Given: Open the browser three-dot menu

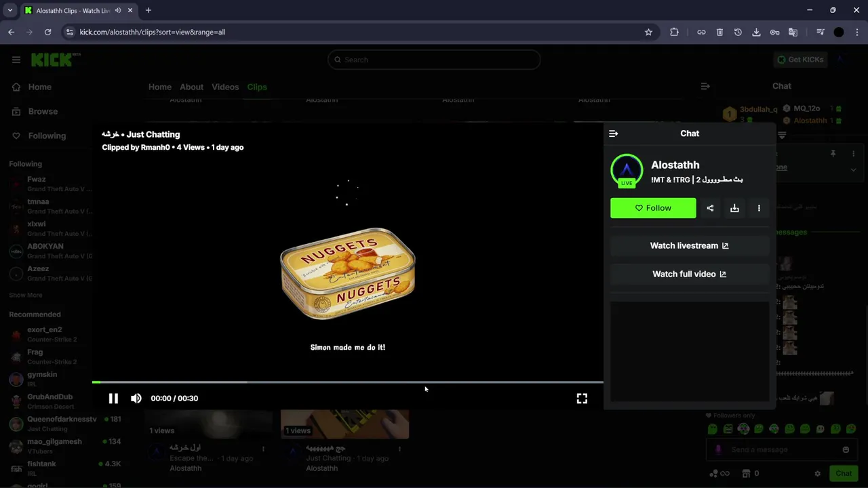Looking at the screenshot, I should (x=857, y=32).
